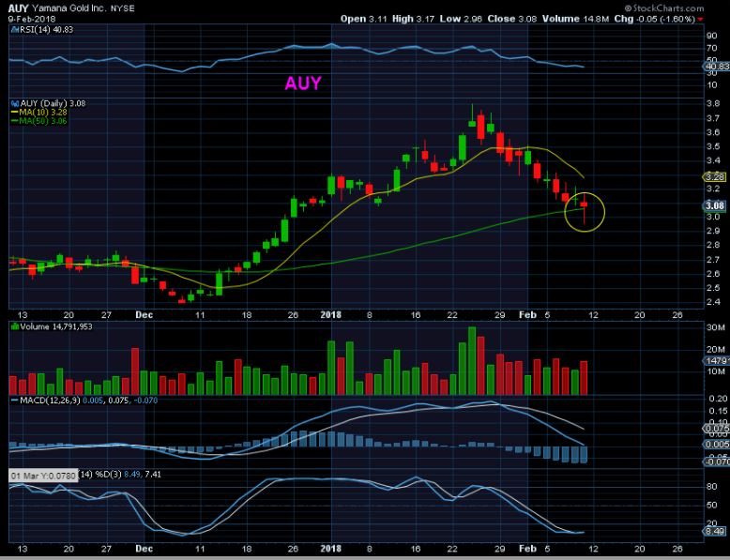Screen dimensions: 730x560
Task: Click the Feb label on bottom date axis
Action: click(x=527, y=549)
